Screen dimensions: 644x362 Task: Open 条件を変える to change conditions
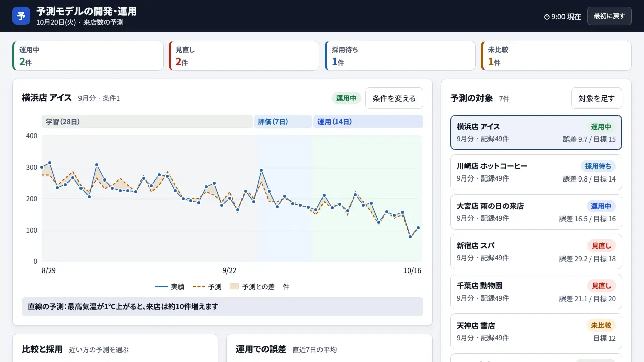click(x=394, y=98)
